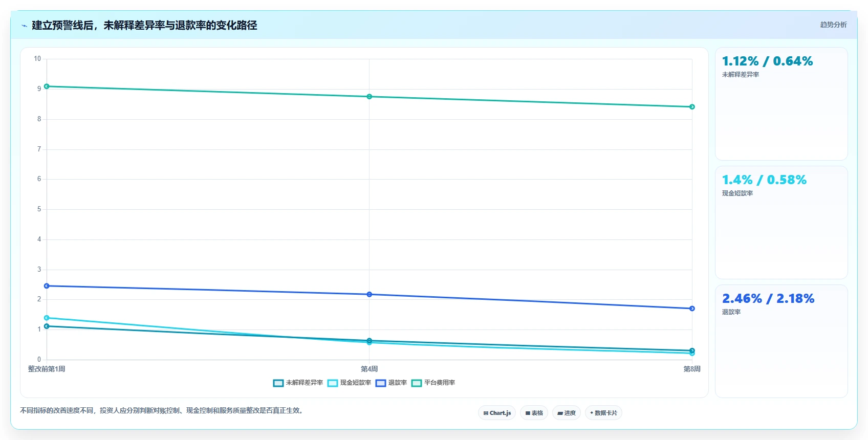The width and height of the screenshot is (868, 440).
Task: Click the 未解释差异率 legend color box
Action: (278, 383)
